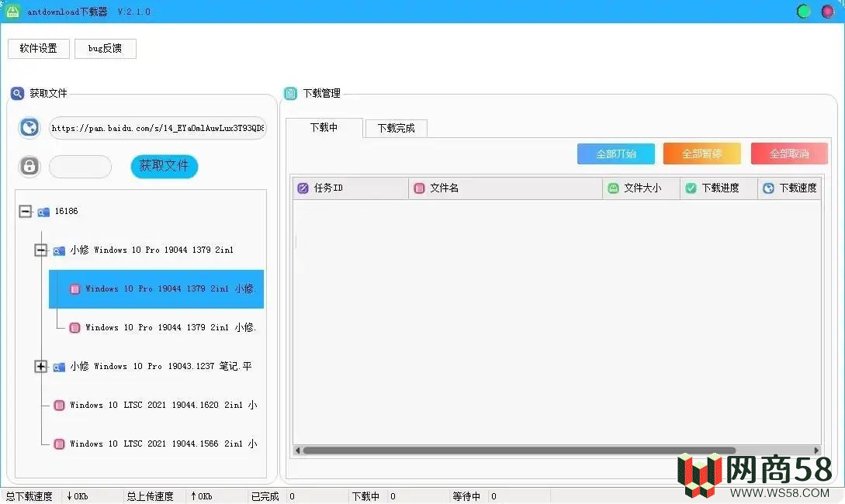Click the download arrow icon in status bar
Screen dimensions: 845x504
pos(70,496)
